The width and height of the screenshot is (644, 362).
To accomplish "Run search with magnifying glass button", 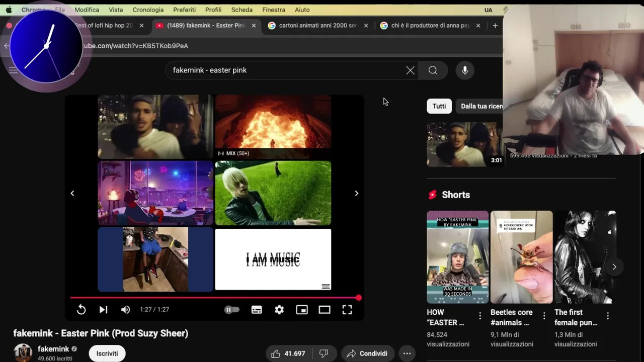I will coord(433,70).
